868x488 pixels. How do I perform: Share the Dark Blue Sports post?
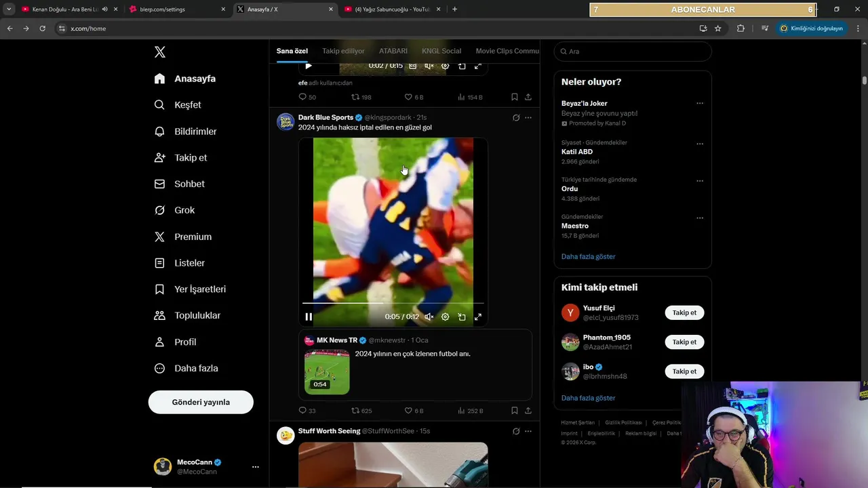point(528,411)
